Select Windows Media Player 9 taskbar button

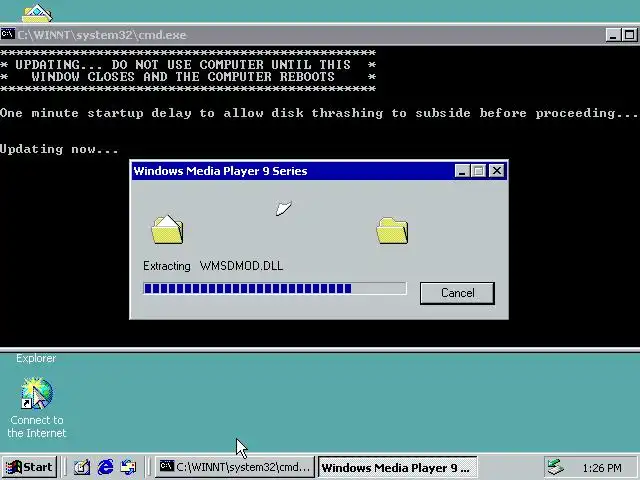pos(397,467)
